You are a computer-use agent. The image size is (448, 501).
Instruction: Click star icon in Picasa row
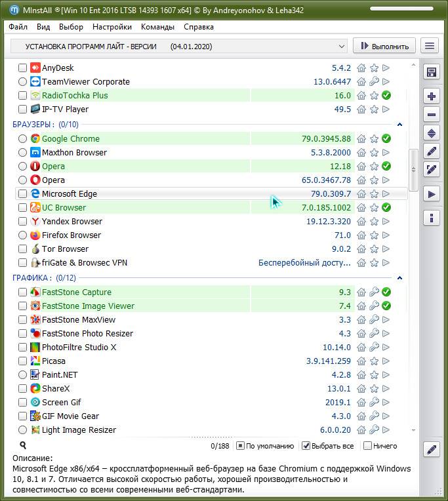tap(374, 361)
